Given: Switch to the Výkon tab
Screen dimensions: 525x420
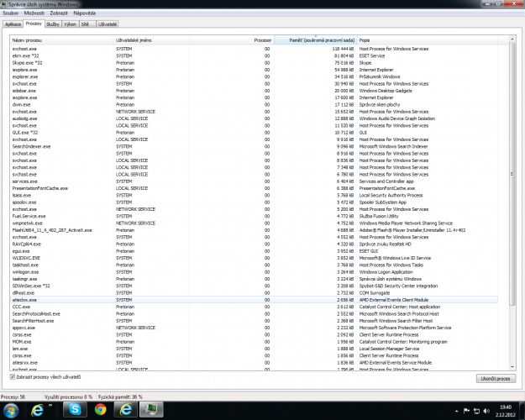Looking at the screenshot, I should pyautogui.click(x=71, y=24).
